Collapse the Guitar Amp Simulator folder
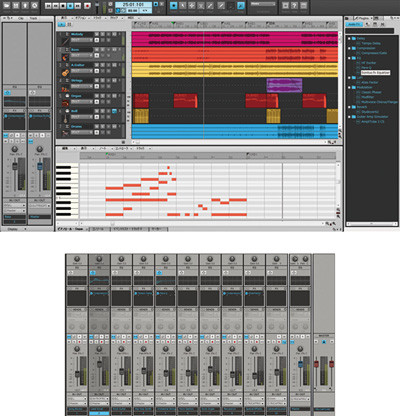 point(349,117)
